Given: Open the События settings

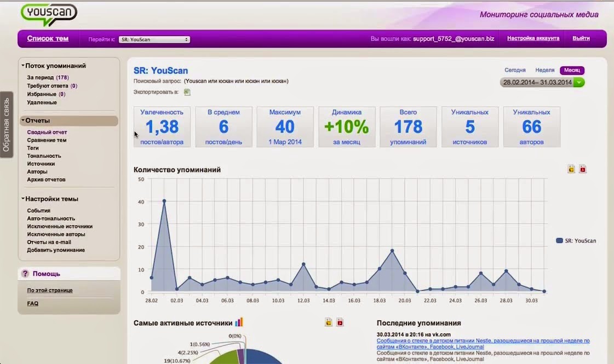Looking at the screenshot, I should pos(39,211).
